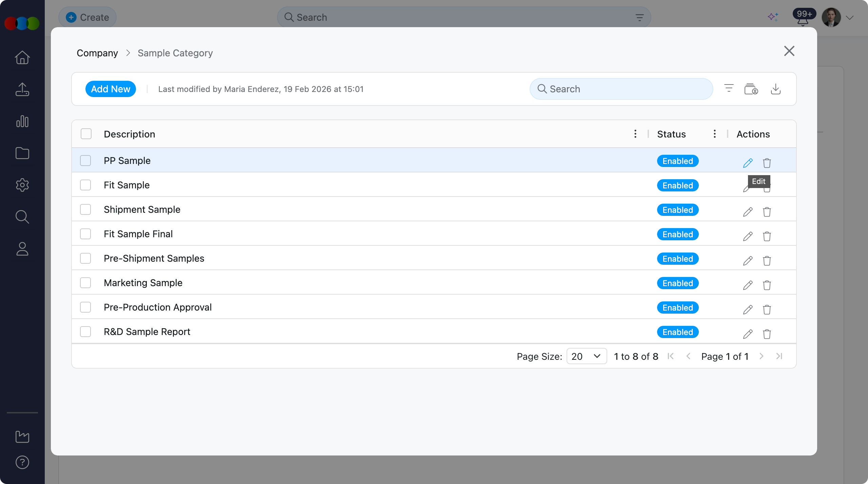Close the Sample Category dialog
868x484 pixels.
tap(789, 51)
